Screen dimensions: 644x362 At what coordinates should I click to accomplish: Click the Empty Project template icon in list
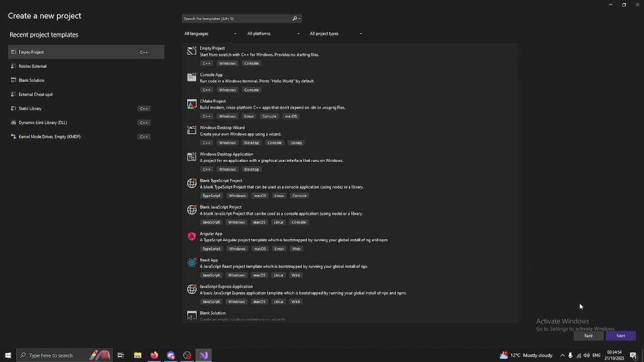click(x=192, y=51)
